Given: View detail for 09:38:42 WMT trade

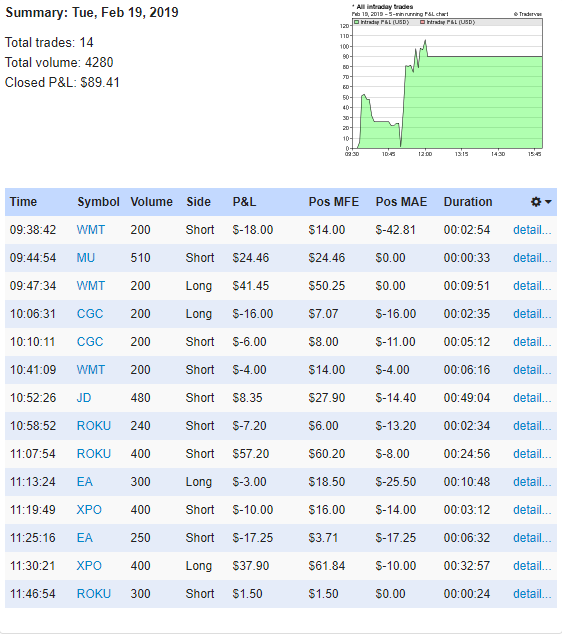Looking at the screenshot, I should (x=532, y=230).
